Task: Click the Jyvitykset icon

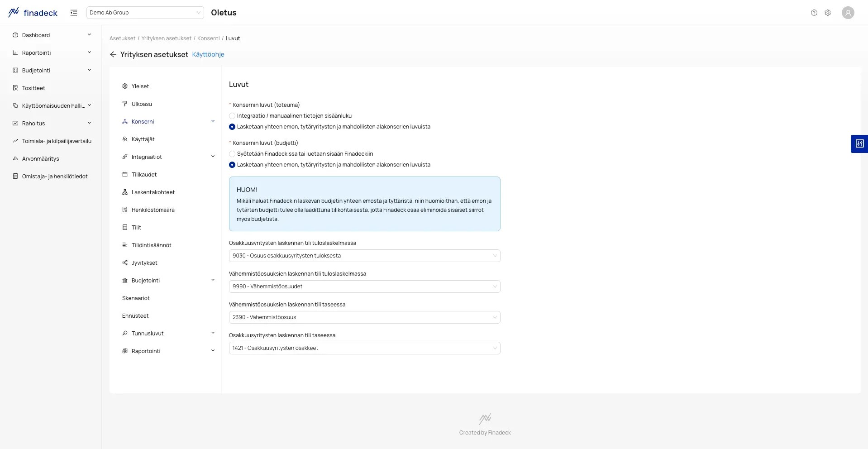Action: 125,263
